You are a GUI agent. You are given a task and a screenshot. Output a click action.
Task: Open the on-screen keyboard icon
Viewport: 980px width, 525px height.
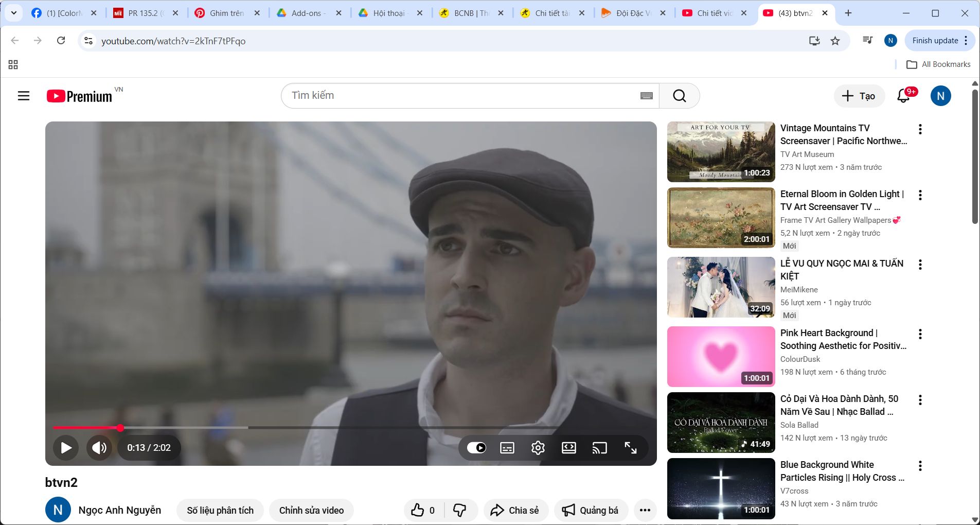647,96
